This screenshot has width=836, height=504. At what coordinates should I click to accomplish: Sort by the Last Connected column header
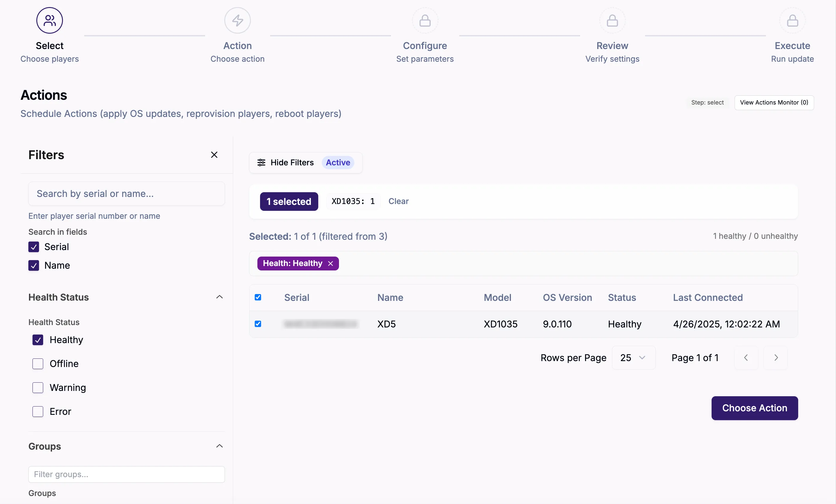coord(708,297)
